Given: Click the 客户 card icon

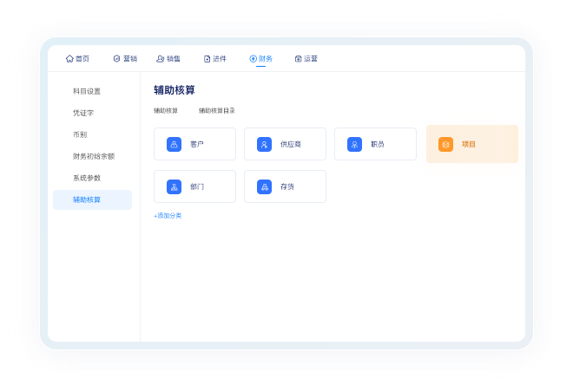Looking at the screenshot, I should click(x=174, y=144).
